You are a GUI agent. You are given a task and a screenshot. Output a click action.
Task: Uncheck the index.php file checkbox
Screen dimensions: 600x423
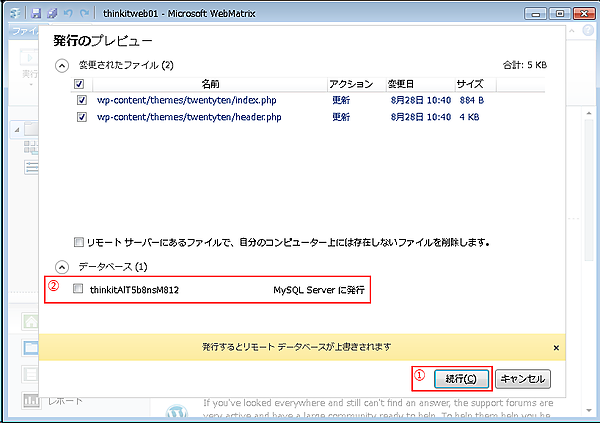[82, 100]
